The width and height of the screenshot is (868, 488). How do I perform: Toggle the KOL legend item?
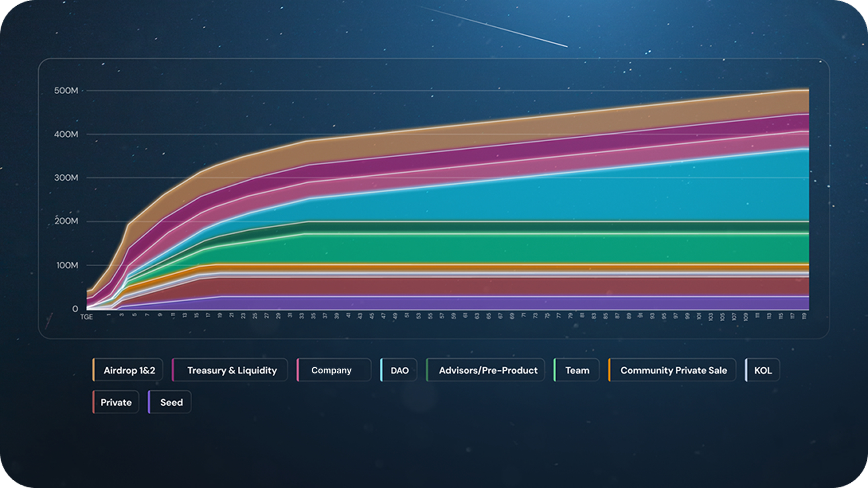pyautogui.click(x=762, y=371)
